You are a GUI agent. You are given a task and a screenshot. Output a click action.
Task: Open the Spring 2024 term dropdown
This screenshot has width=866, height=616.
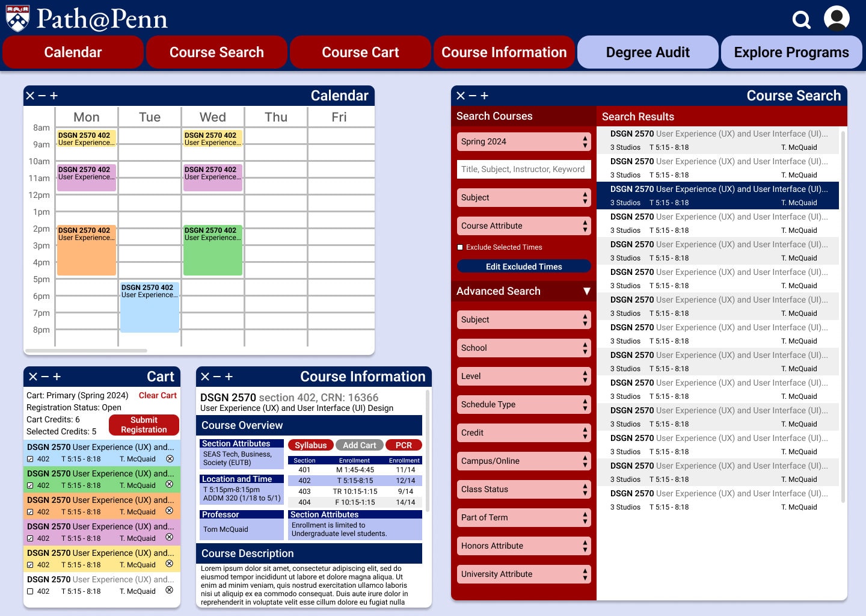tap(524, 141)
